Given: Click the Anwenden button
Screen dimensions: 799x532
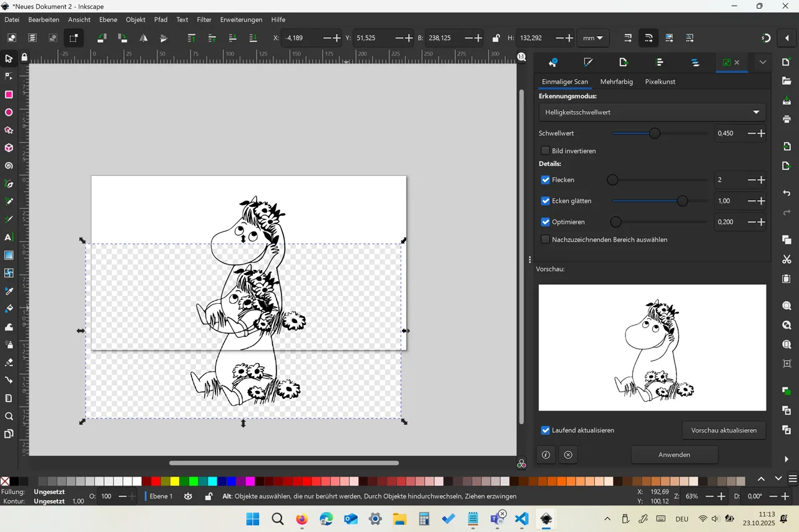Looking at the screenshot, I should coord(674,455).
